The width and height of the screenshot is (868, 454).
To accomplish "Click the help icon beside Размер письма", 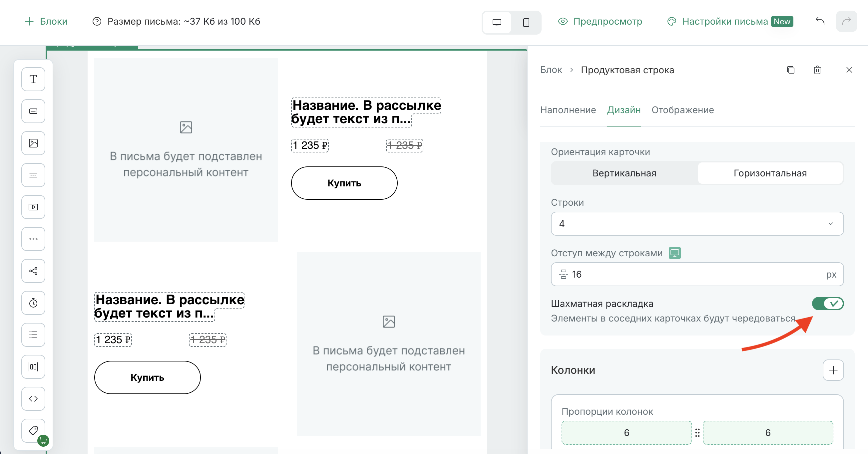I will (x=97, y=22).
